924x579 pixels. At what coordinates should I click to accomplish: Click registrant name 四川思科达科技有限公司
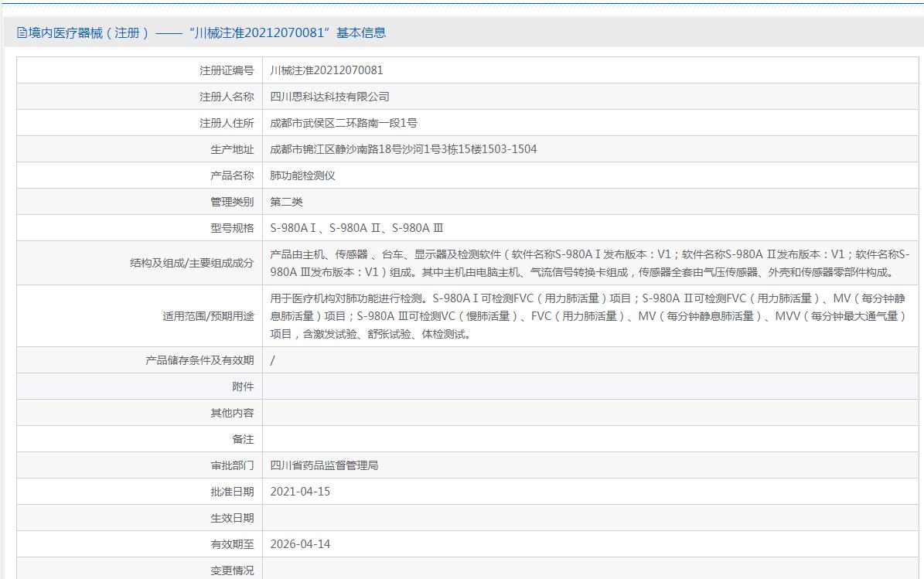(329, 97)
